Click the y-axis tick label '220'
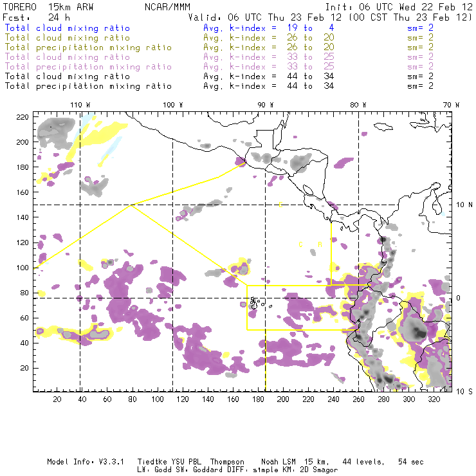476x476 pixels. pyautogui.click(x=23, y=117)
